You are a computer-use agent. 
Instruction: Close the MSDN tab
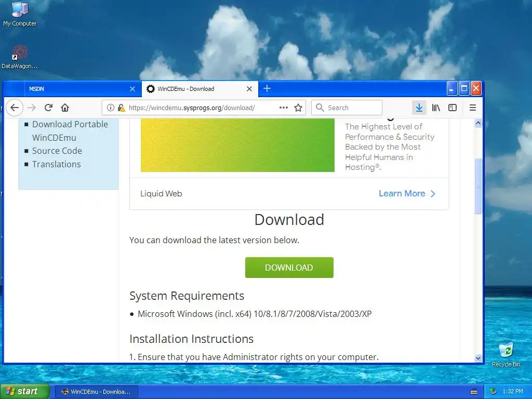click(132, 89)
